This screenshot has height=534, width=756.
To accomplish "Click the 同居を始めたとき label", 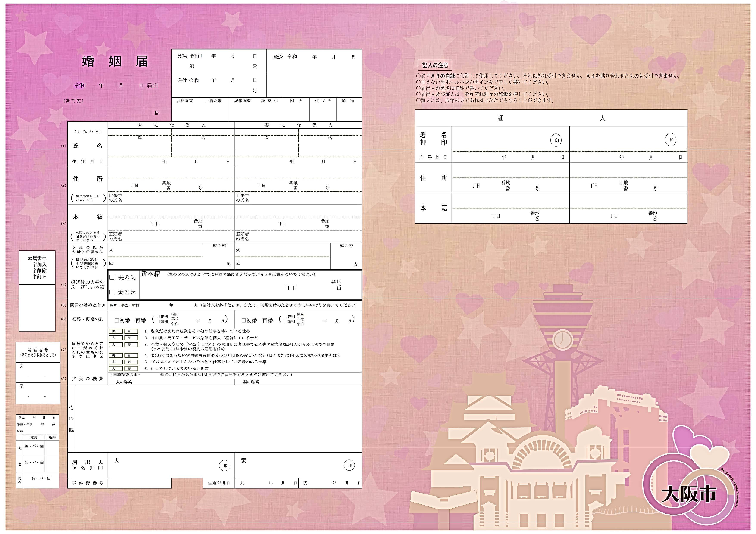I will tap(87, 305).
